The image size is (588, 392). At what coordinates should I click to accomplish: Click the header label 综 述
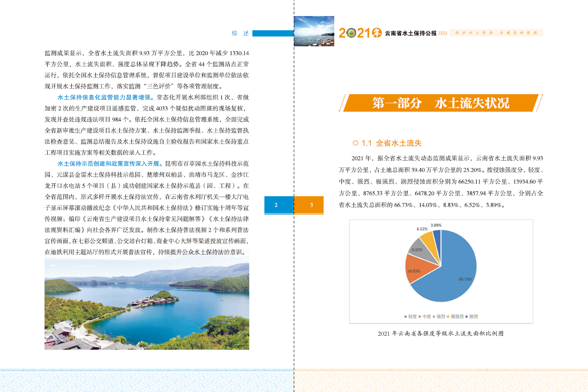pos(240,33)
